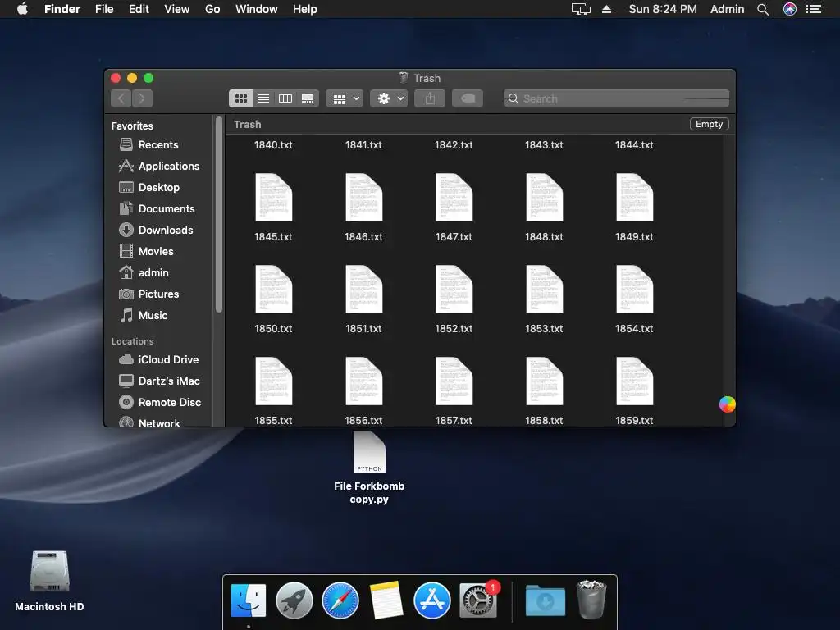The width and height of the screenshot is (840, 630).
Task: Open Safari from the Dock
Action: pyautogui.click(x=340, y=600)
